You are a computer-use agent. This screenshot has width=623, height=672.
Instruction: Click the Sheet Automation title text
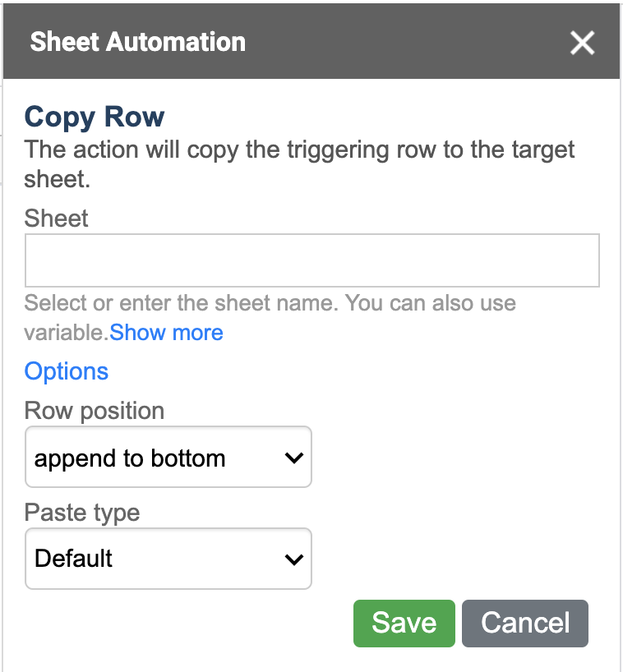coord(137,42)
